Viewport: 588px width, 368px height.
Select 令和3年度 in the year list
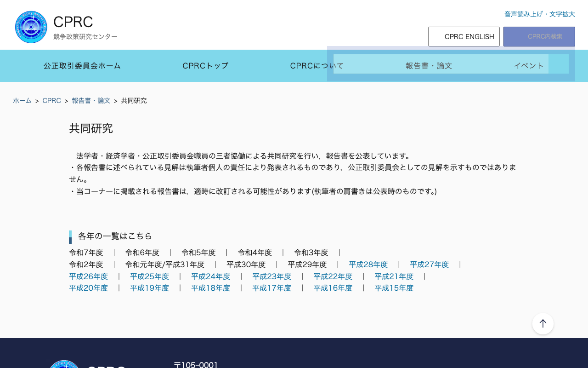pos(311,253)
